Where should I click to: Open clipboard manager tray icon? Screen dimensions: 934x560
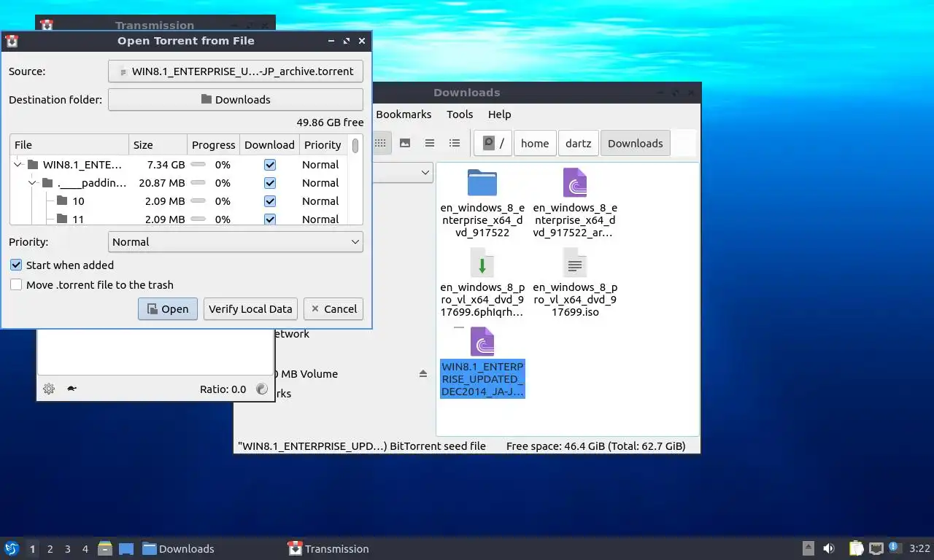[857, 548]
